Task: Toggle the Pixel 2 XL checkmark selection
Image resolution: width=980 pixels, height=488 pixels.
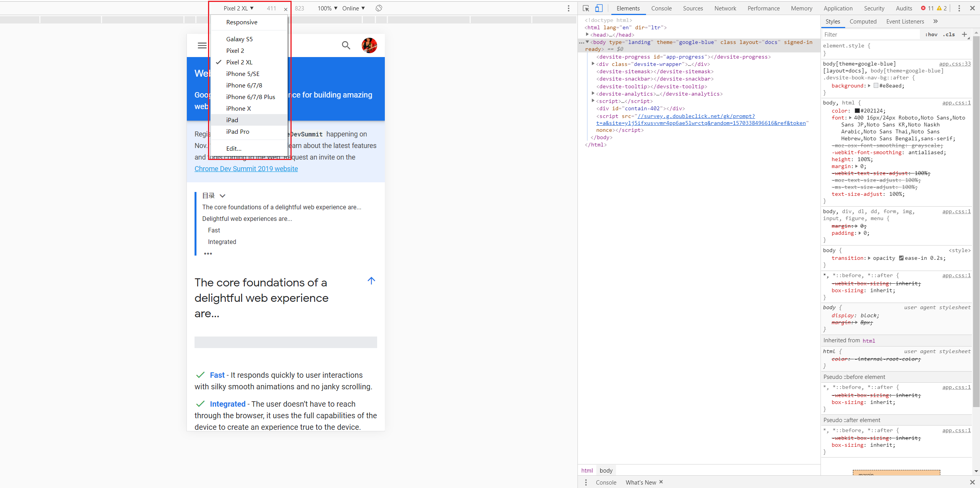Action: 239,62
